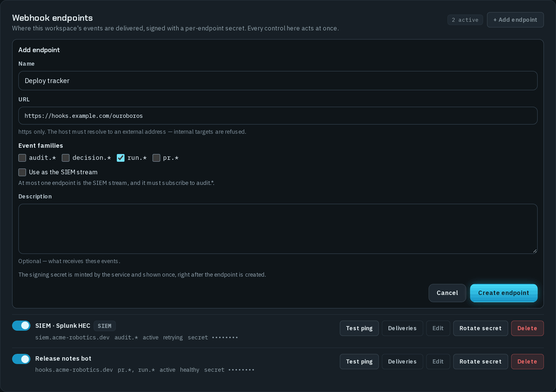
Task: Focus the Name field containing Deploy tracker
Action: click(278, 81)
